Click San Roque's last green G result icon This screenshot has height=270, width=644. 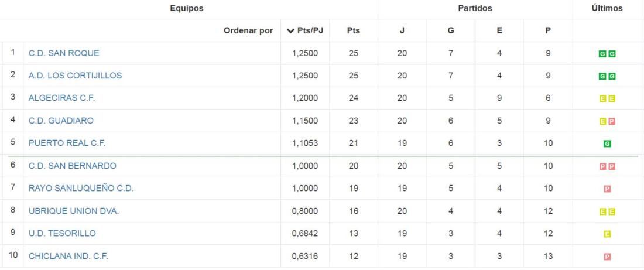tap(612, 54)
